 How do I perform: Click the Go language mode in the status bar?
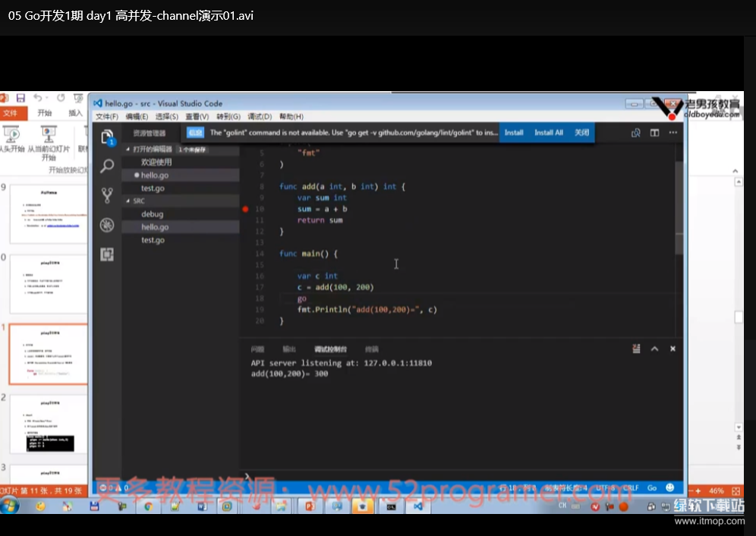click(652, 487)
